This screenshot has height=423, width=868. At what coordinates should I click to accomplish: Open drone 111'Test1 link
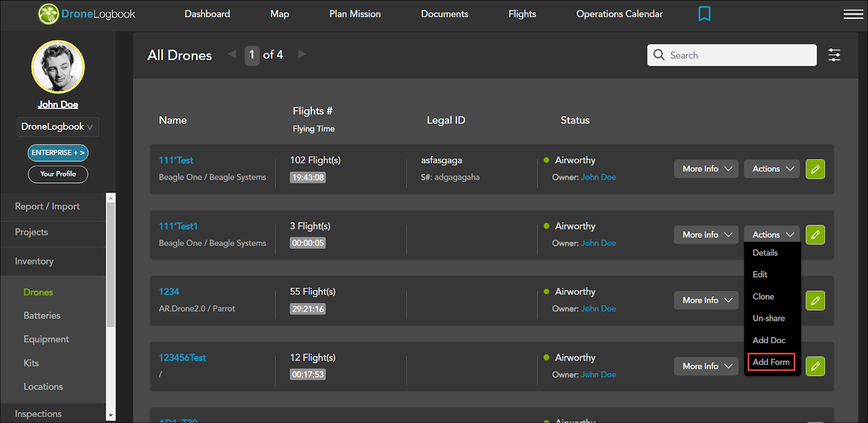[178, 226]
